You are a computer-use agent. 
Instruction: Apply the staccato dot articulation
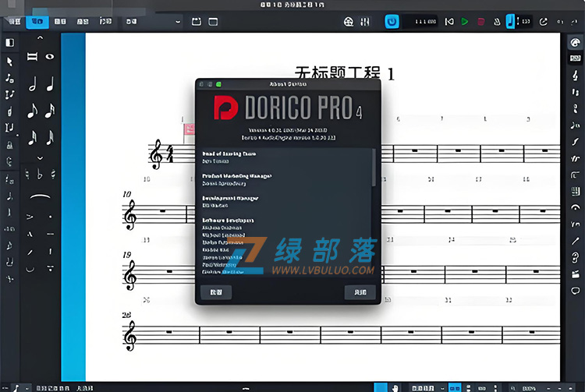(50, 217)
